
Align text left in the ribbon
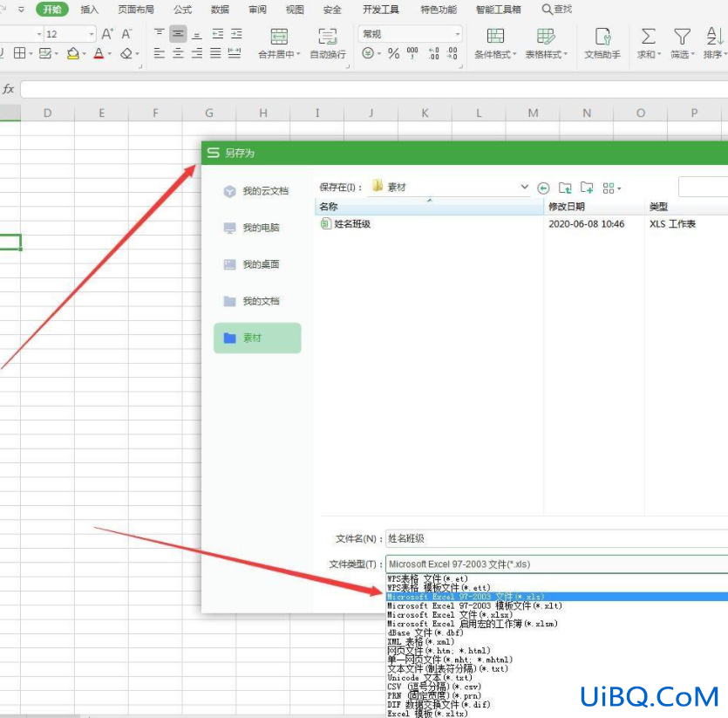point(160,53)
